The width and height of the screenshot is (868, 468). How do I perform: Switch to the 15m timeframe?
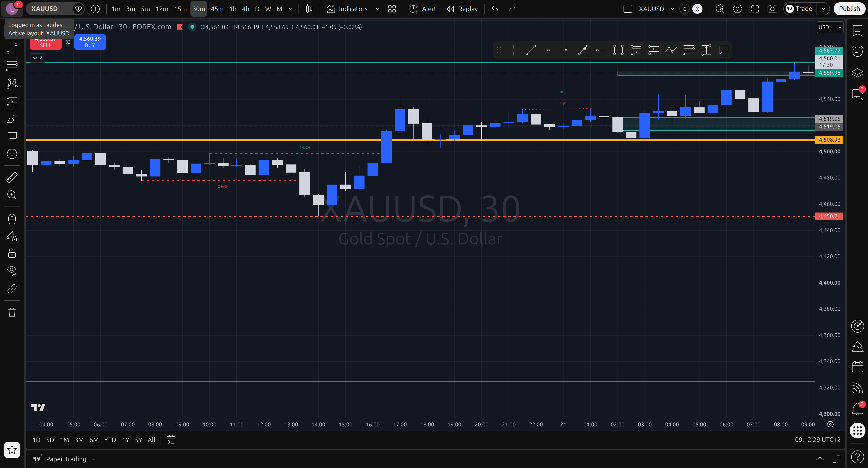pos(180,9)
